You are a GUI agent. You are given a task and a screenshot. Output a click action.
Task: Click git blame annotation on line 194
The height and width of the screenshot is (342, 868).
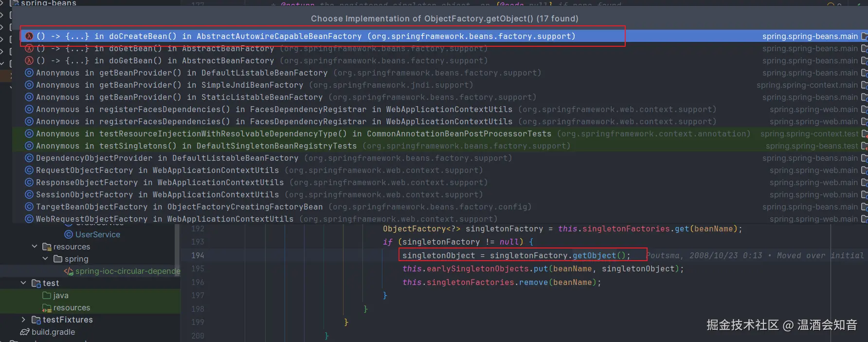(756, 255)
